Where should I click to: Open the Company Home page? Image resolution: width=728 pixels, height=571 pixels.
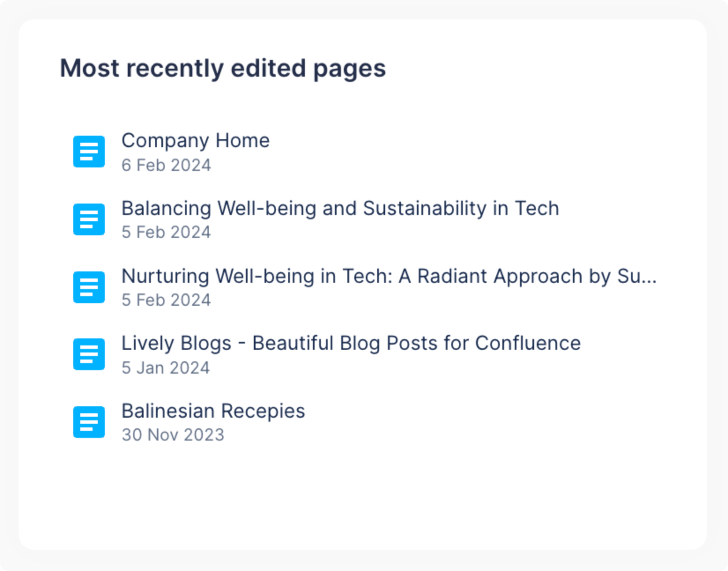[195, 141]
